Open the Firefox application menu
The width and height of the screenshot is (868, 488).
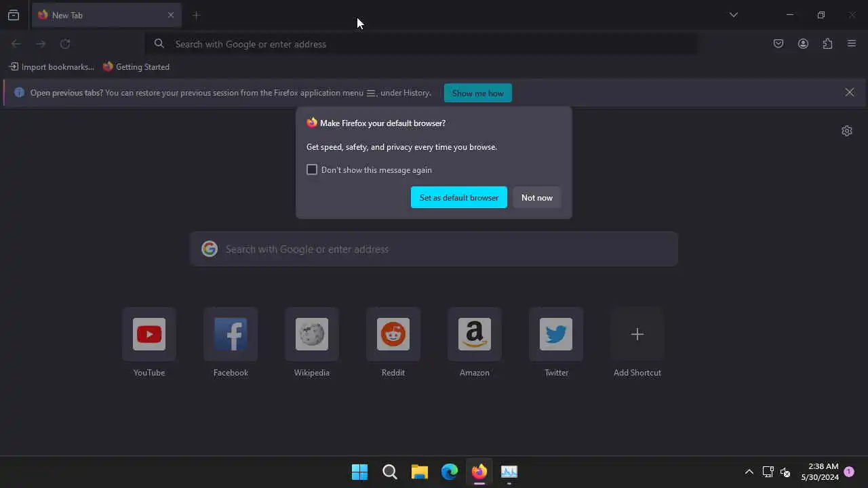[852, 44]
